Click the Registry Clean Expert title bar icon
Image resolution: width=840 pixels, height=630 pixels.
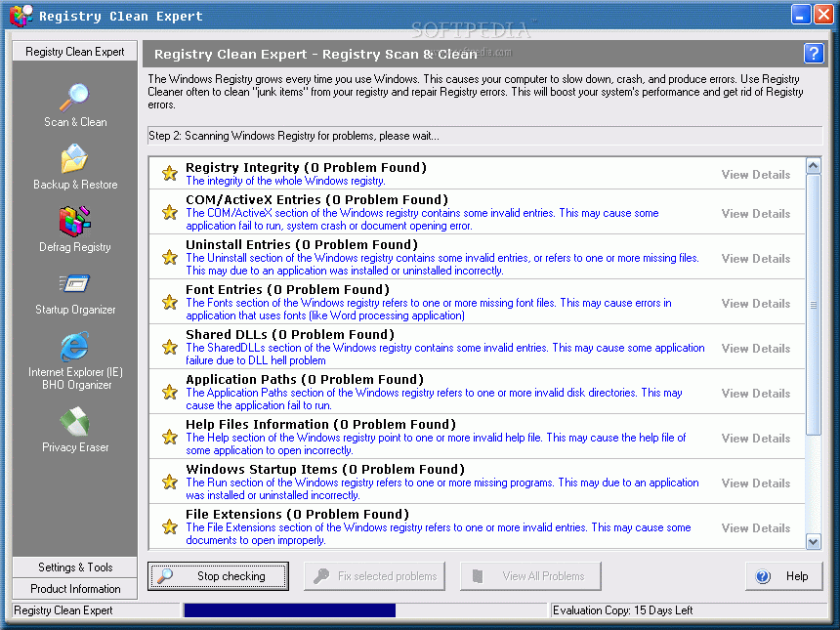click(21, 16)
